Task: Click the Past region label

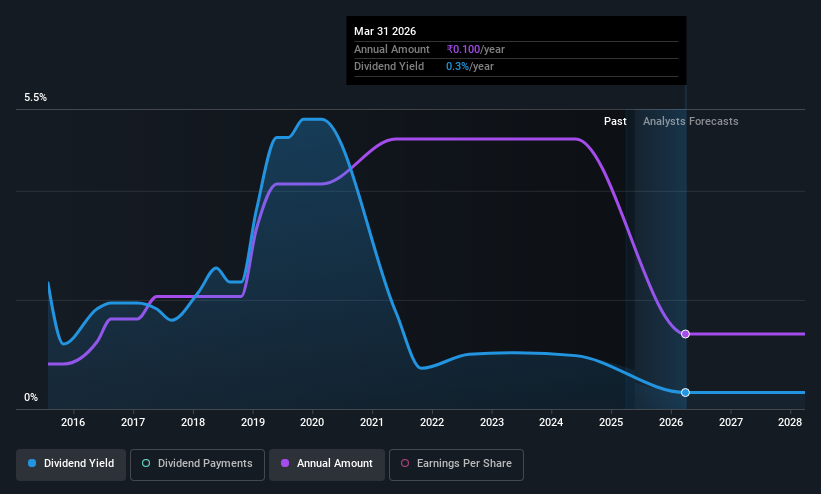Action: coord(615,121)
